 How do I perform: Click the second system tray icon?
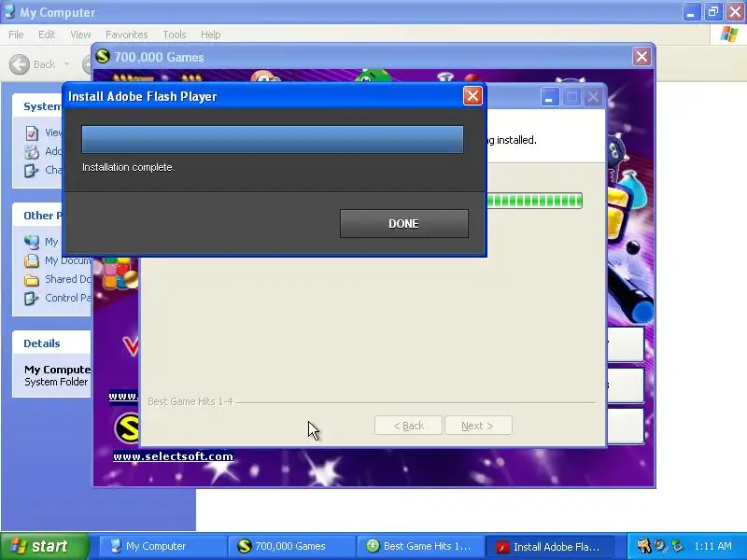pyautogui.click(x=660, y=546)
